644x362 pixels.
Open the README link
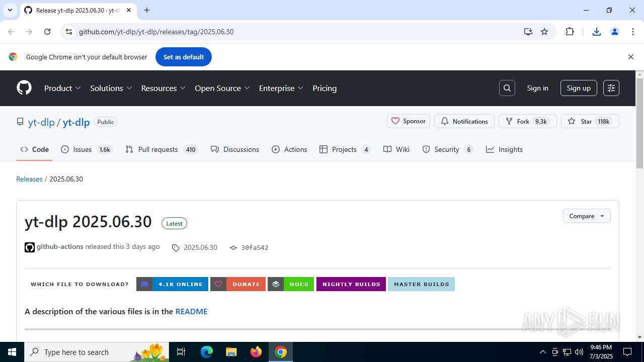191,311
